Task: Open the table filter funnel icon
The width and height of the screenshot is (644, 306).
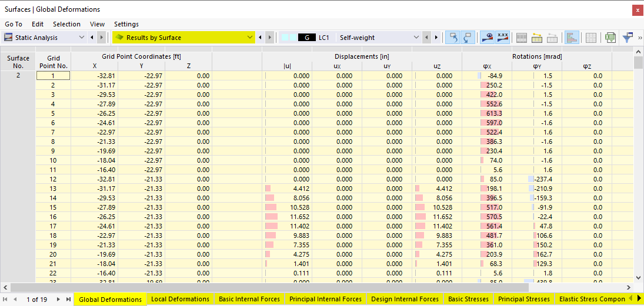Action: pyautogui.click(x=627, y=38)
